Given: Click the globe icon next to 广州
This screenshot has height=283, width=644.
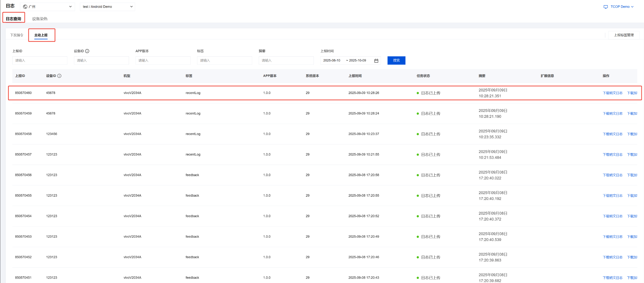Looking at the screenshot, I should (25, 7).
